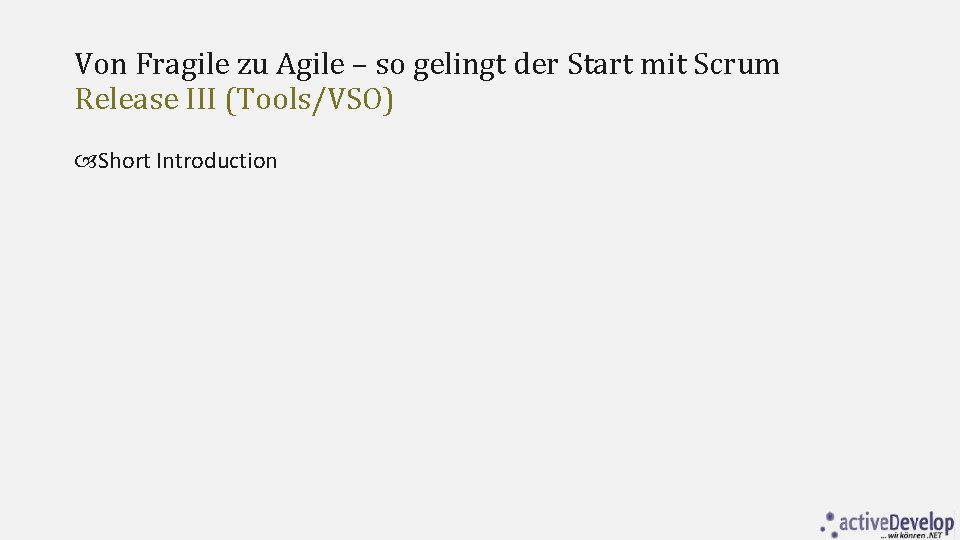The height and width of the screenshot is (540, 960).
Task: Click the word 'der' in the title
Action: coord(536,64)
